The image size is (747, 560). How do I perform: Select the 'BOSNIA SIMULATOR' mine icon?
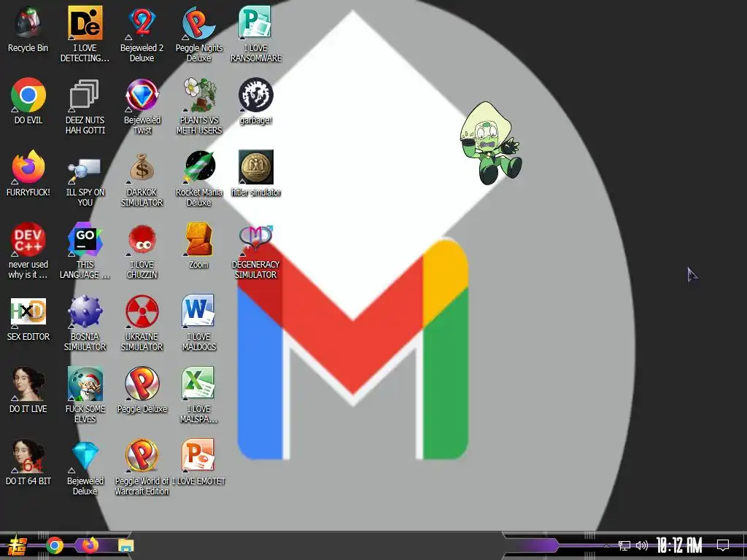[85, 312]
